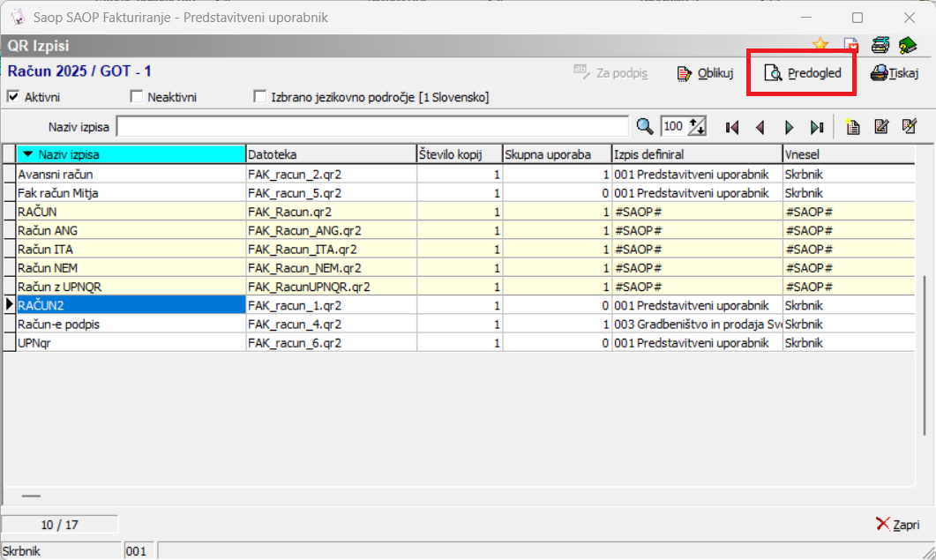The image size is (936, 560).
Task: Open the printer settings icon in the header
Action: (x=880, y=45)
